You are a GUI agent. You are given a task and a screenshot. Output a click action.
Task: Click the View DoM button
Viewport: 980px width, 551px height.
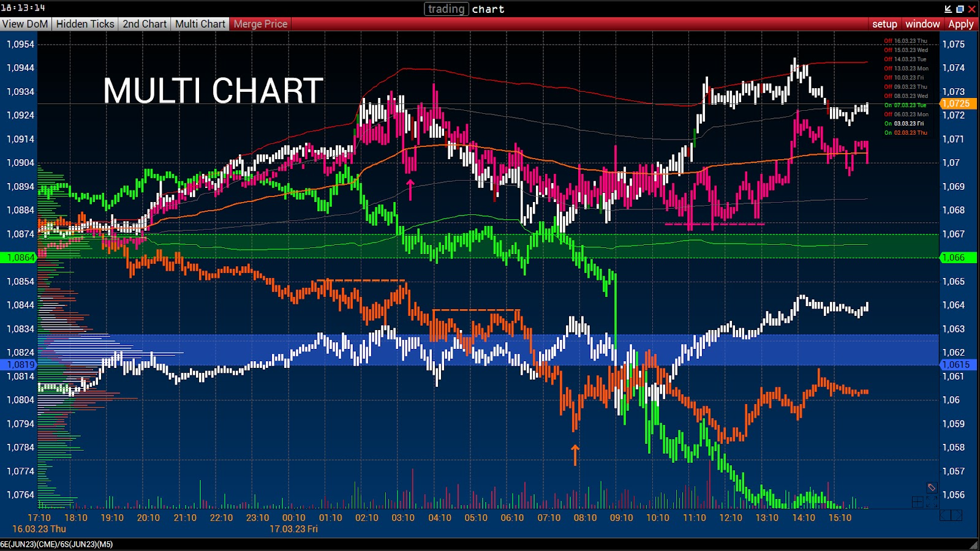pos(25,24)
